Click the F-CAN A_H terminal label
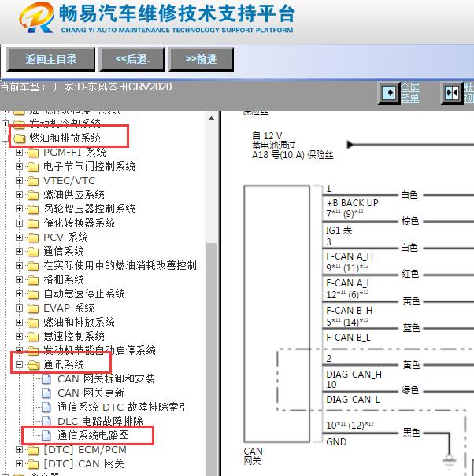 pos(350,256)
